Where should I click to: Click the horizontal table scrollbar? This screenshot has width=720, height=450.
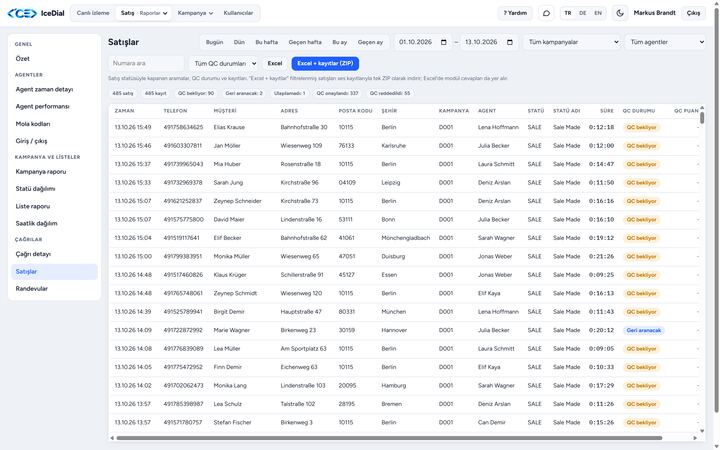coord(389,438)
